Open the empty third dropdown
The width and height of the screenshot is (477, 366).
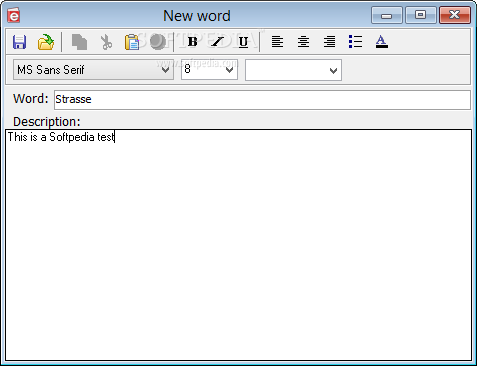pos(293,70)
